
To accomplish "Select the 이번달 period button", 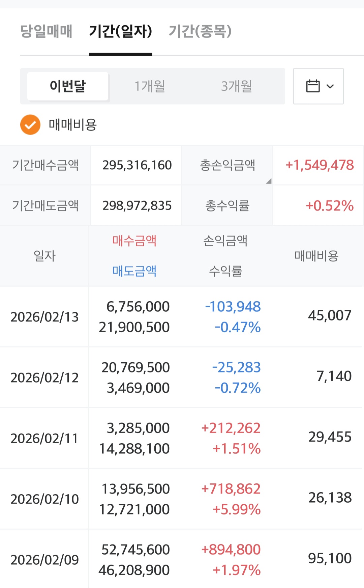I will pos(68,86).
